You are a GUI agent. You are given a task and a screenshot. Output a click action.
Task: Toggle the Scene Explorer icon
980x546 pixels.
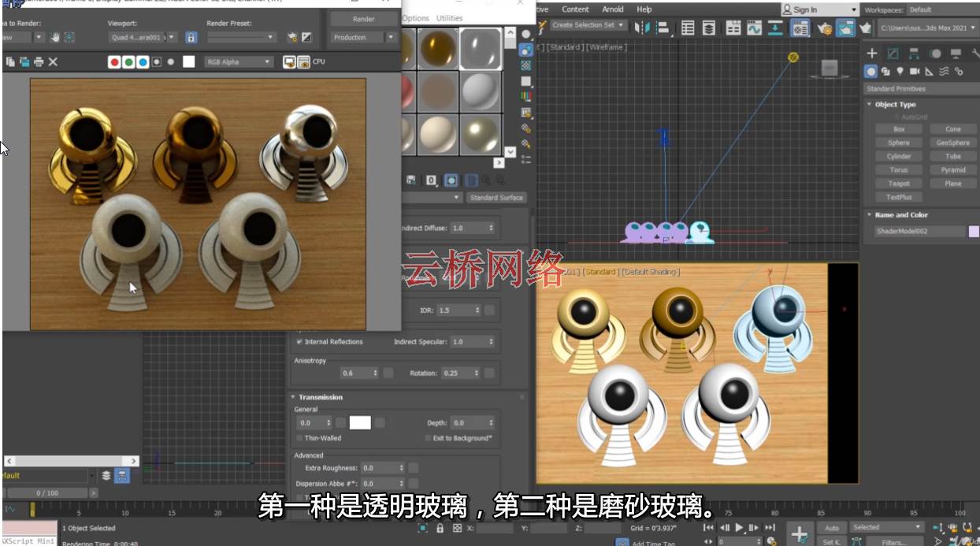click(x=688, y=28)
